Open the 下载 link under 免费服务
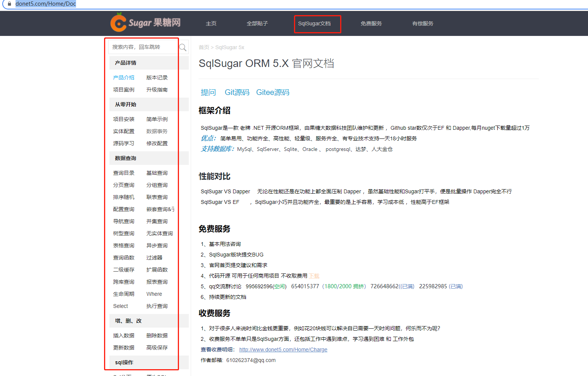588x376 pixels. [x=314, y=275]
